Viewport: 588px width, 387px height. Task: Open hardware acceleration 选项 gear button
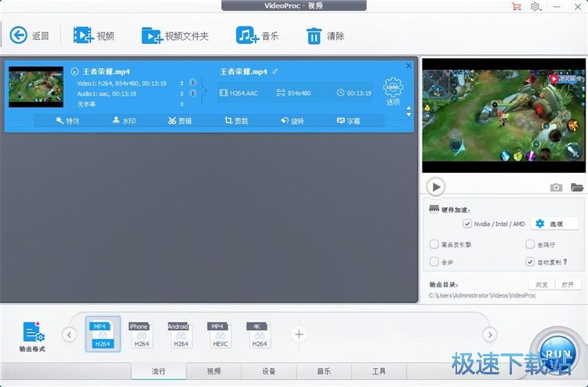(554, 224)
